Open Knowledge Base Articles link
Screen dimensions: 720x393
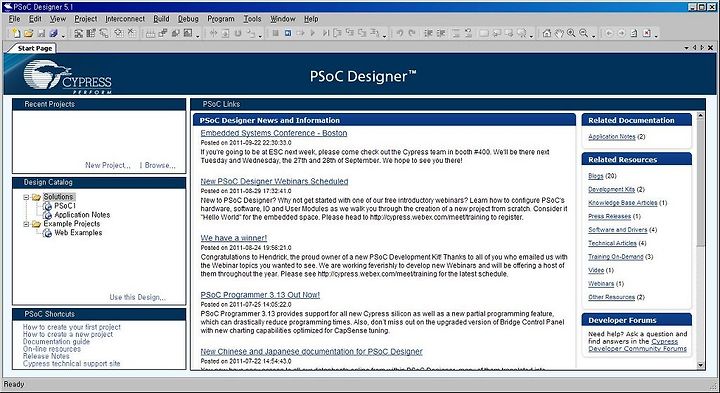click(x=623, y=203)
